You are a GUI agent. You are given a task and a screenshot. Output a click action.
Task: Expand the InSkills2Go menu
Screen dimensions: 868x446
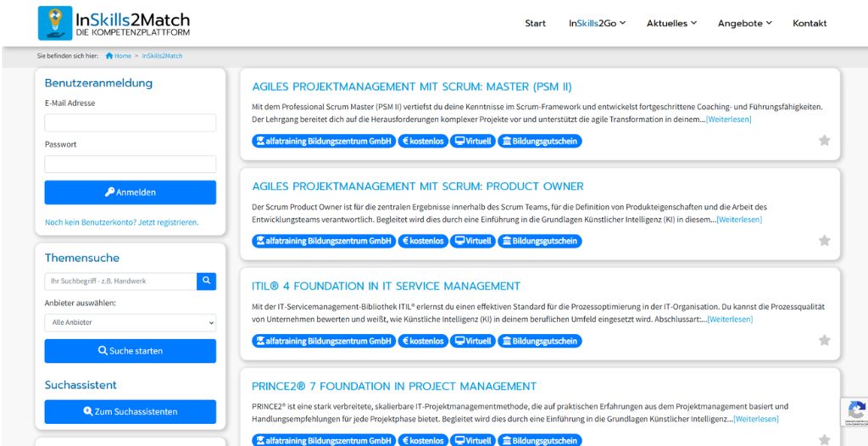597,23
